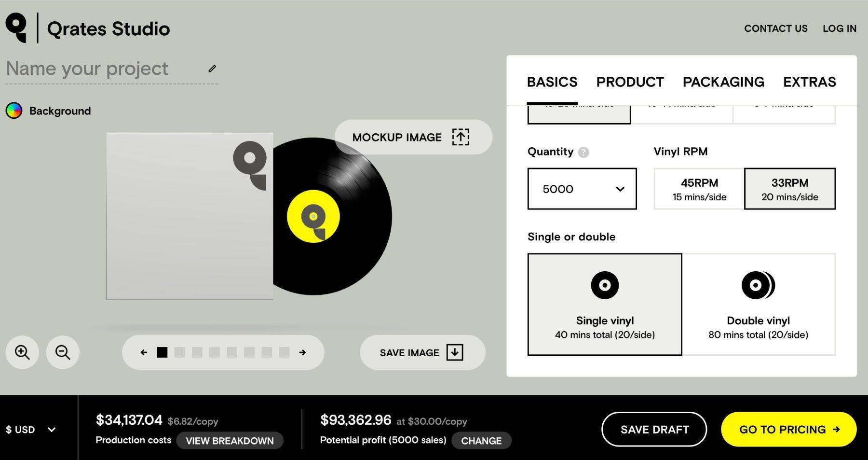Click the zoom out magnifier icon
The height and width of the screenshot is (460, 868).
pos(62,352)
